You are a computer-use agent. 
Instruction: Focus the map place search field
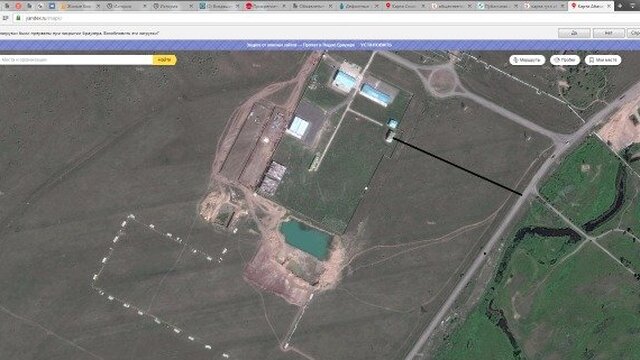[76, 60]
